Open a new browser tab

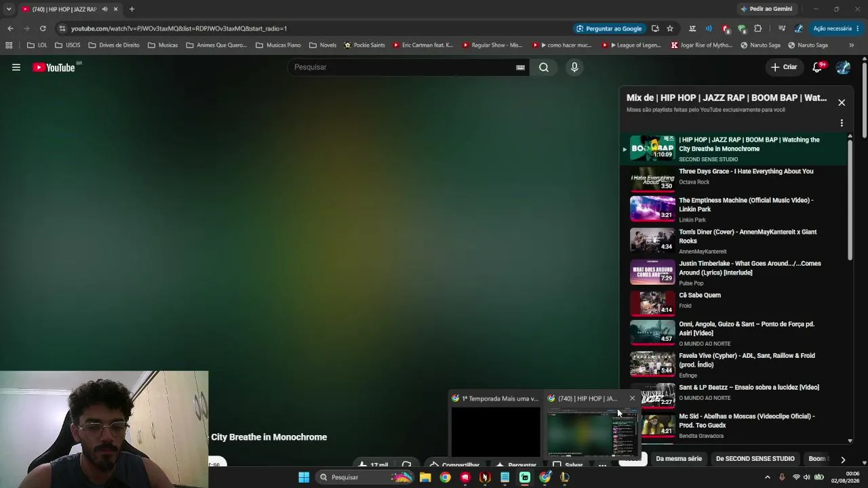tap(132, 9)
